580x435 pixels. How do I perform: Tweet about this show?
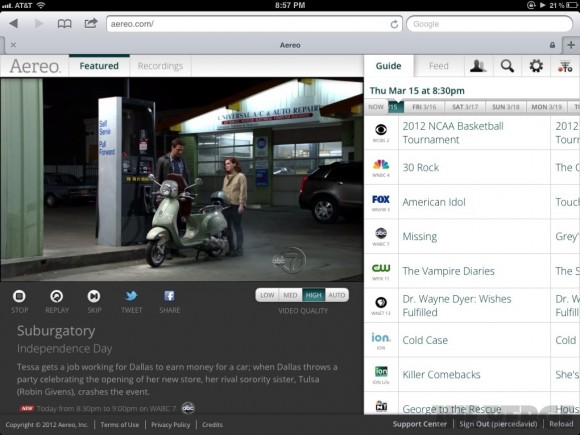(131, 301)
